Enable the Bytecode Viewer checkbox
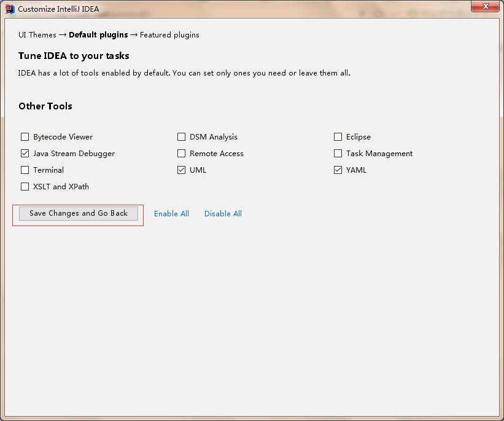 pyautogui.click(x=25, y=137)
